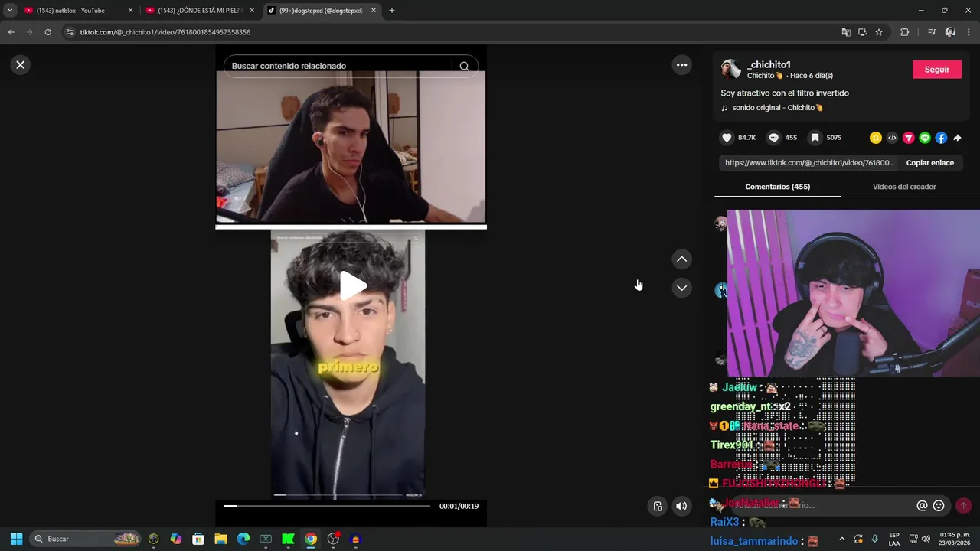The image size is (980, 551).
Task: Open Microsoft Copilot from the taskbar
Action: click(176, 539)
